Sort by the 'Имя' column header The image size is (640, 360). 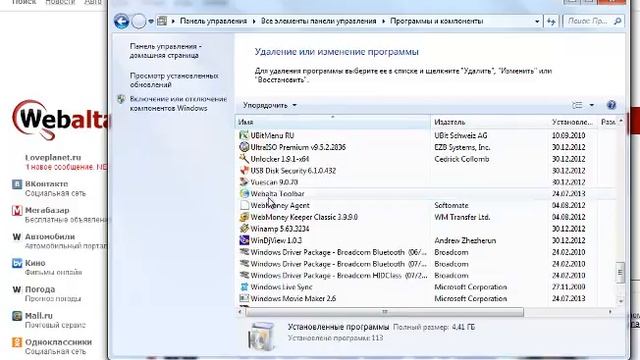(333, 122)
